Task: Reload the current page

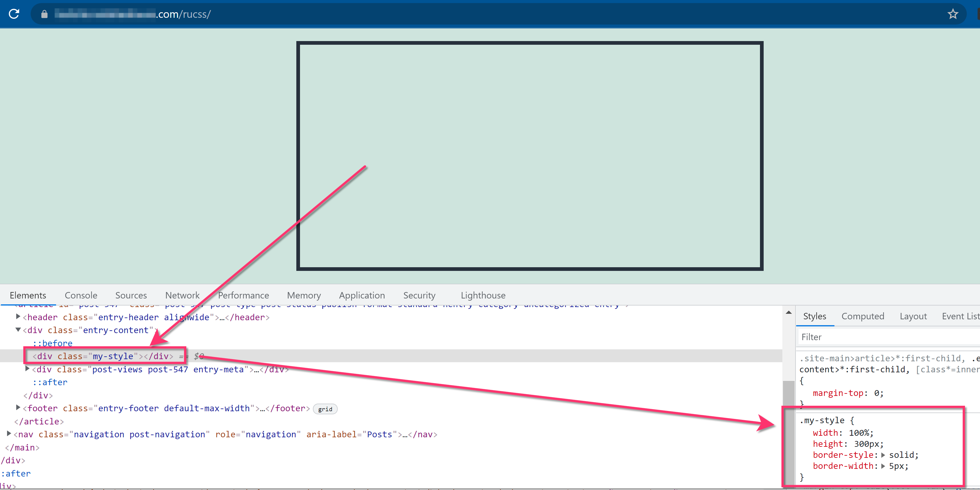Action: tap(14, 14)
